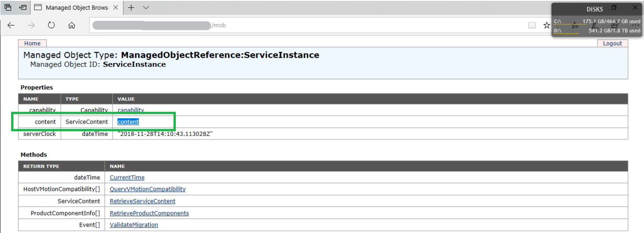This screenshot has height=233, width=644.
Task: Expand the tab previews chevron
Action: [x=146, y=8]
